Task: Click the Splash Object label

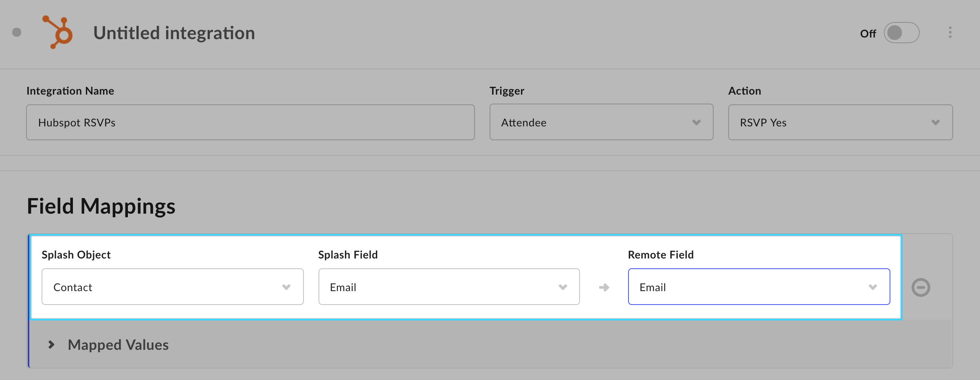Action: [76, 255]
